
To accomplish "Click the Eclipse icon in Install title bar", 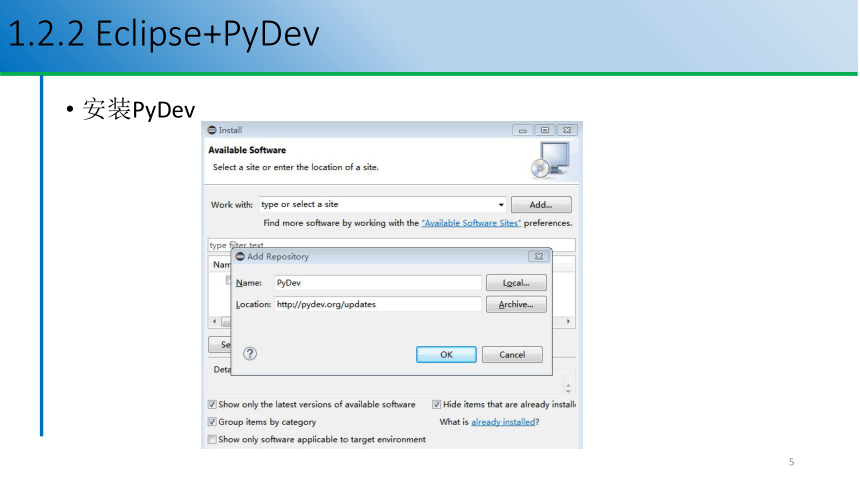I will (x=212, y=130).
